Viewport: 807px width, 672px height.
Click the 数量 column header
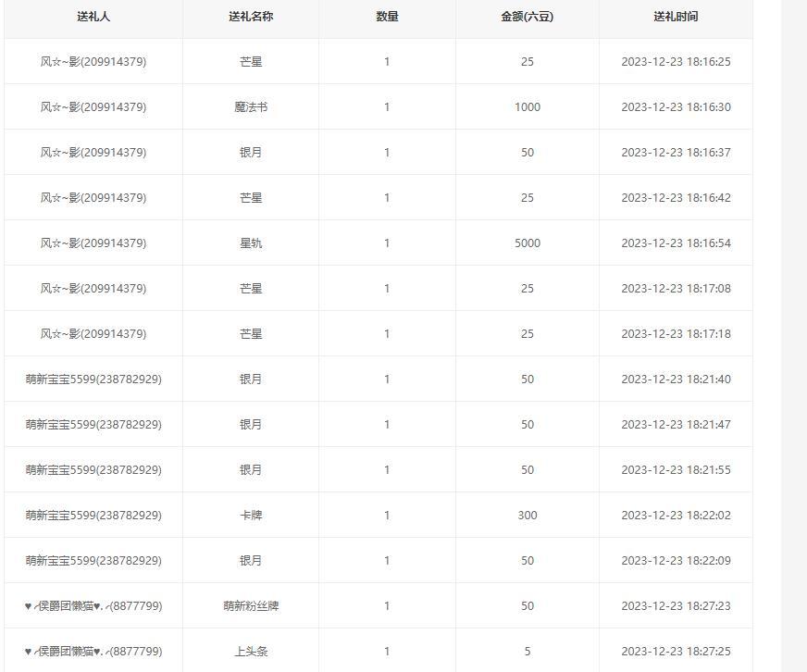(387, 17)
